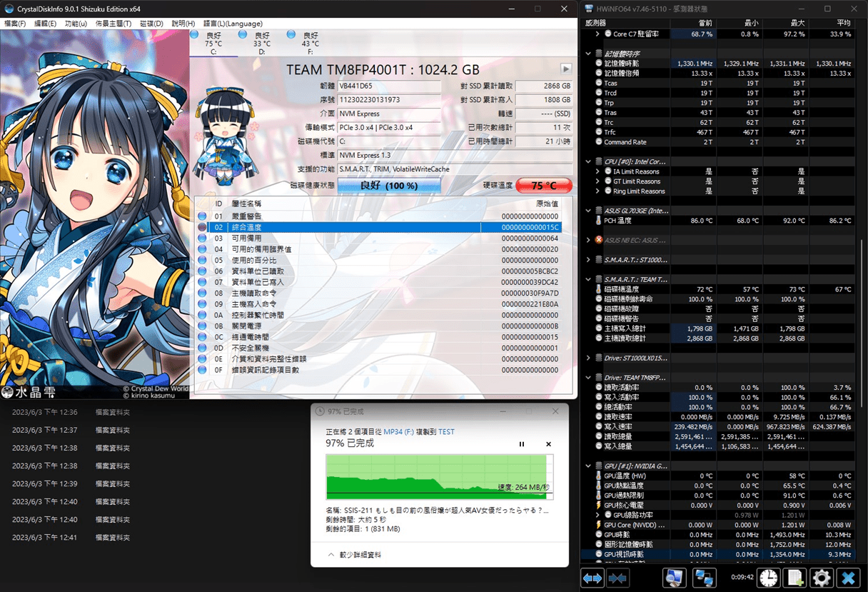Image resolution: width=868 pixels, height=592 pixels.
Task: Select SMART row 01 嚴重警告
Action: [x=378, y=216]
